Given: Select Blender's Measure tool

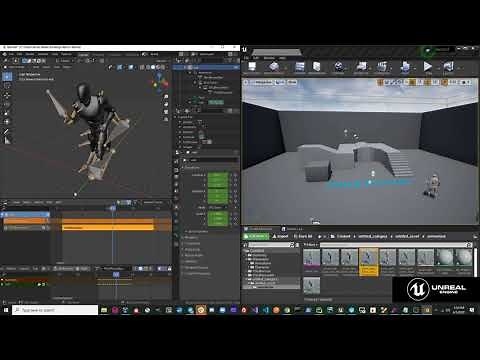Looking at the screenshot, I should 7,141.
